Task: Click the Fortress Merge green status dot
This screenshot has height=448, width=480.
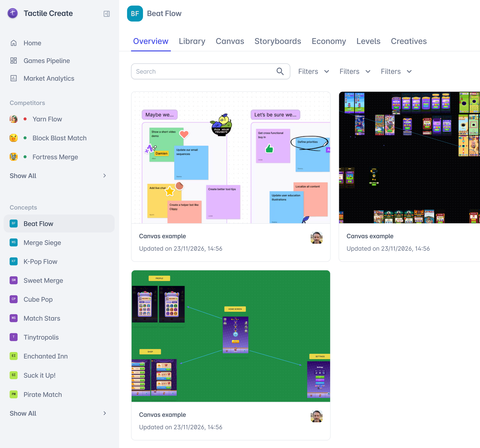Action: pos(25,157)
